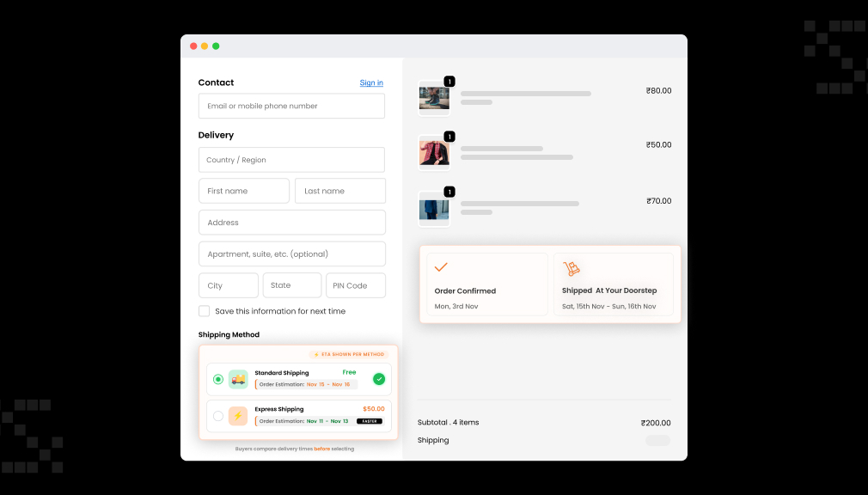Click the City field
This screenshot has height=495, width=868.
[228, 285]
